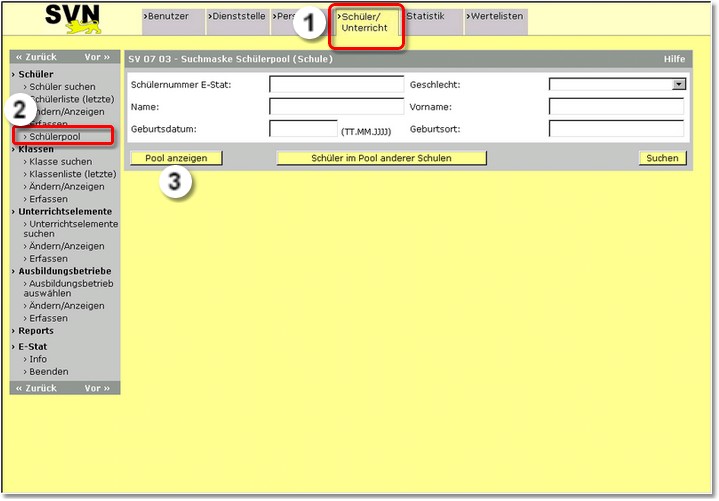Click the bottom Vor navigation link
The width and height of the screenshot is (719, 501).
tap(97, 388)
